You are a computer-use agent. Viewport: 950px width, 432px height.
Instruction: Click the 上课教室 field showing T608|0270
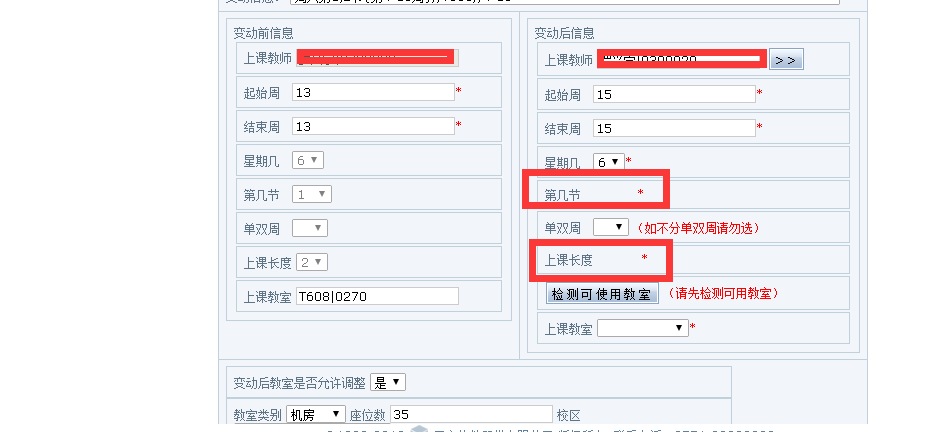pyautogui.click(x=376, y=296)
